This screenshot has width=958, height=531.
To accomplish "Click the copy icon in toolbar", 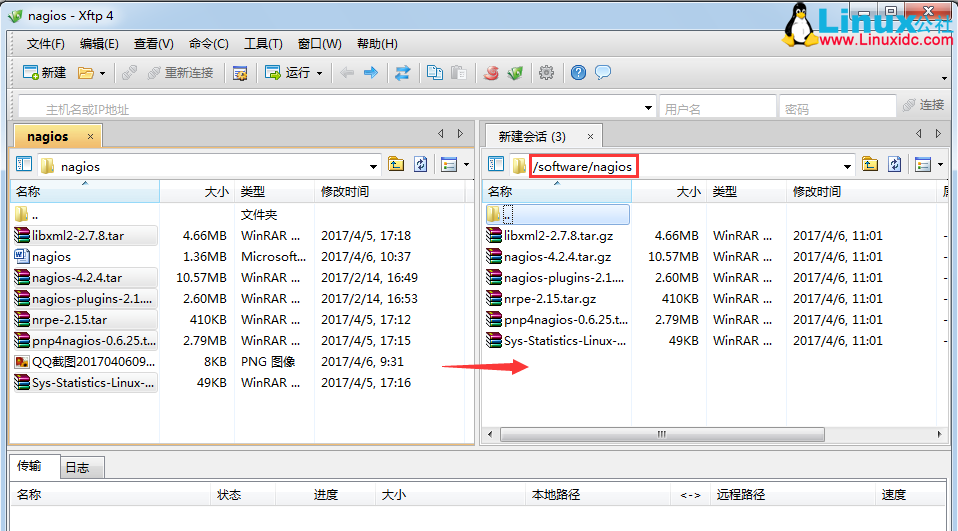I will click(x=435, y=73).
